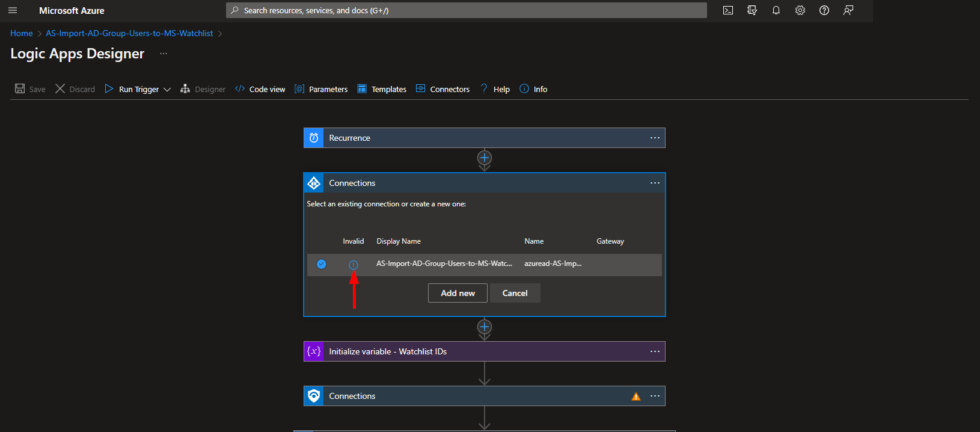Viewport: 980px width, 432px height.
Task: Click the invalid connection info icon
Action: (x=354, y=265)
